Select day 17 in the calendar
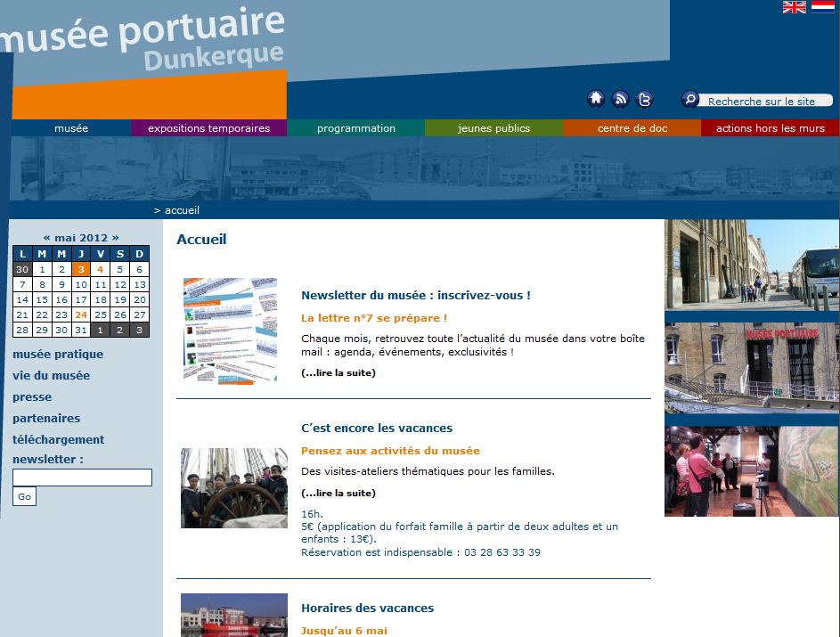Screen dimensions: 840x637 pyautogui.click(x=79, y=299)
